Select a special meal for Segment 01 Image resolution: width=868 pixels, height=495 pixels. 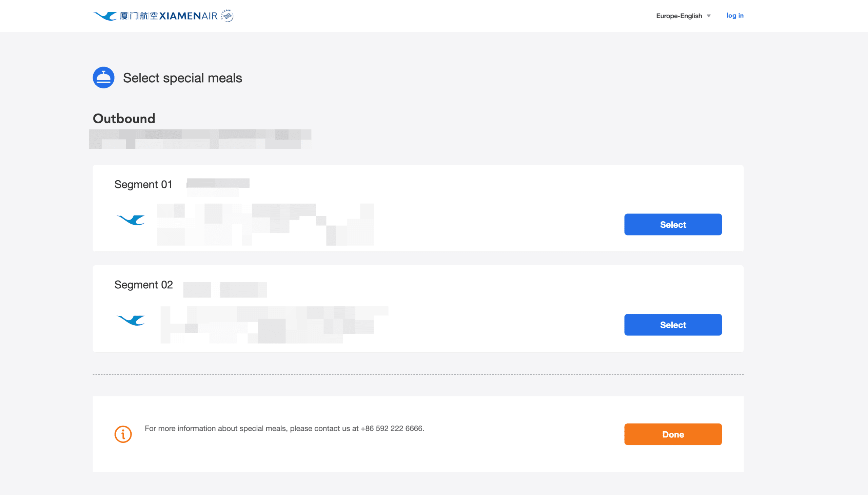pos(673,224)
